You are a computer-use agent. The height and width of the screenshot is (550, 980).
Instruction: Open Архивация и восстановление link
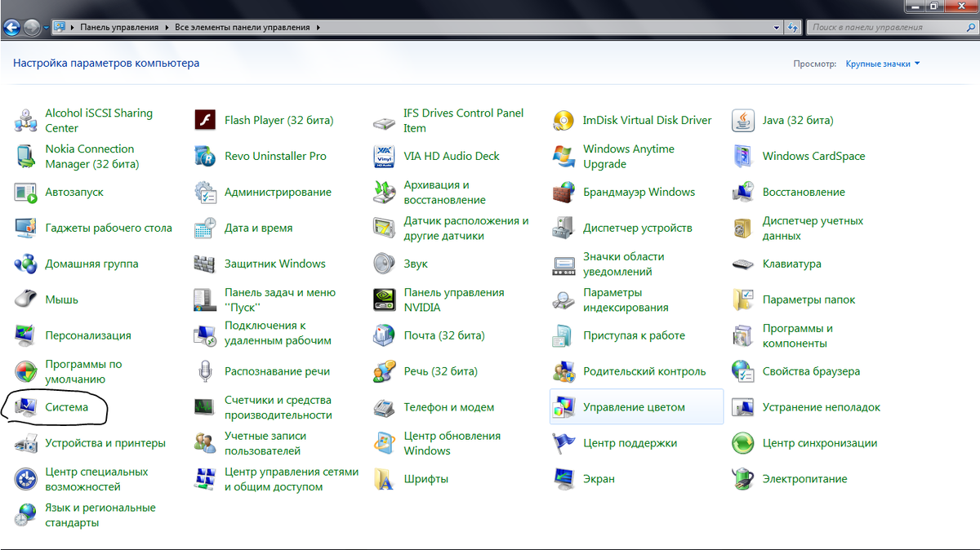444,192
